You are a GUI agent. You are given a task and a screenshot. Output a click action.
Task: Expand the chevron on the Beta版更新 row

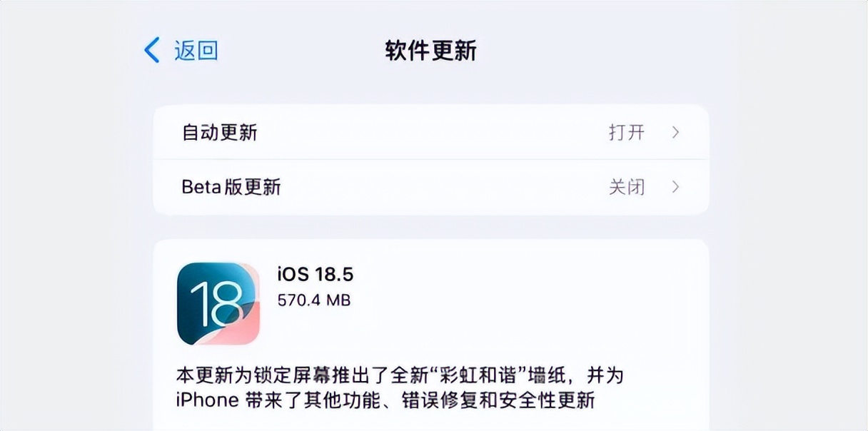pyautogui.click(x=675, y=187)
